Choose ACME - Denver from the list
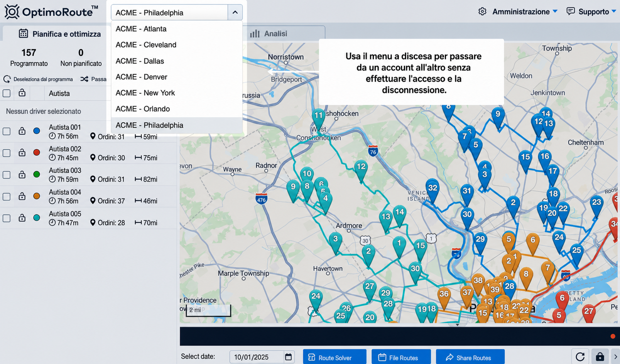 pos(177,77)
